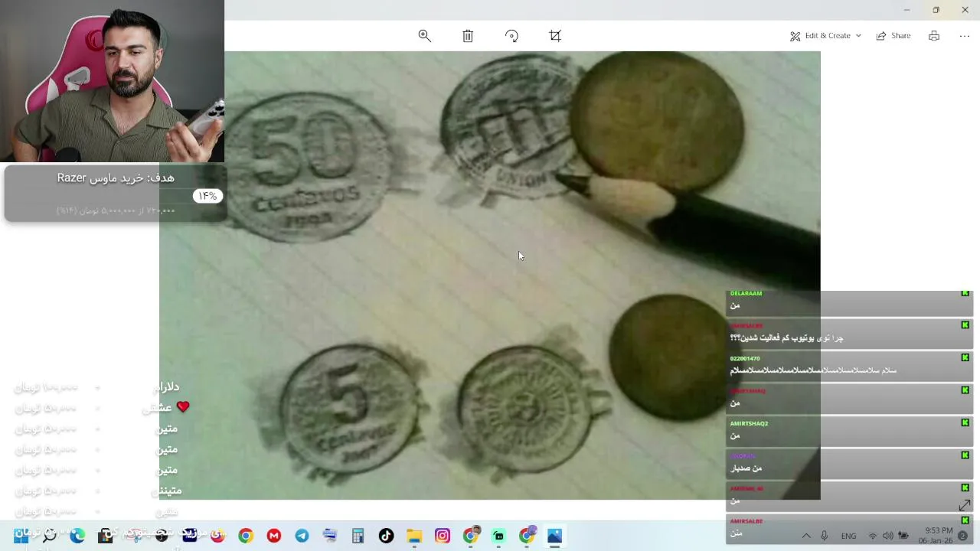Switch to the Photos app taskbar icon

pos(554,536)
